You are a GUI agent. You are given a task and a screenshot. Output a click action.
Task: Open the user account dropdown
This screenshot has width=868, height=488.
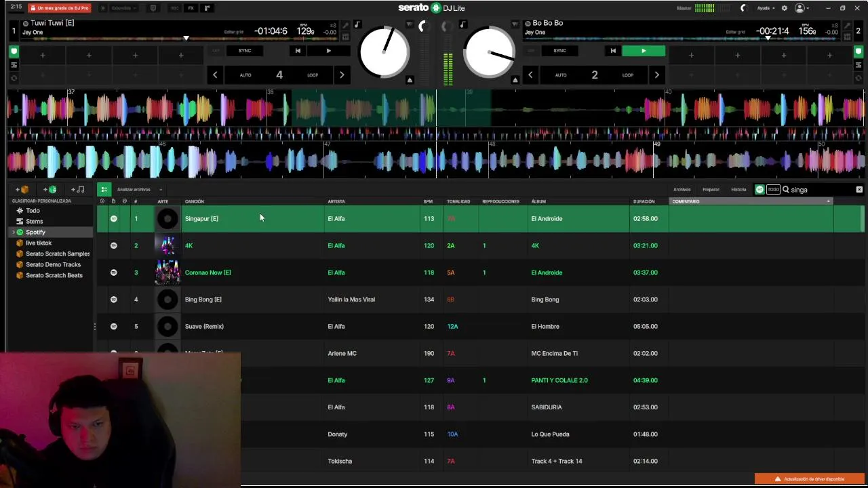point(802,8)
